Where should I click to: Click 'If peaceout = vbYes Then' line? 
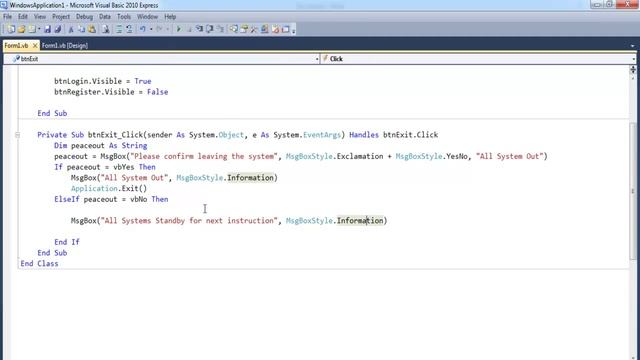[x=104, y=167]
